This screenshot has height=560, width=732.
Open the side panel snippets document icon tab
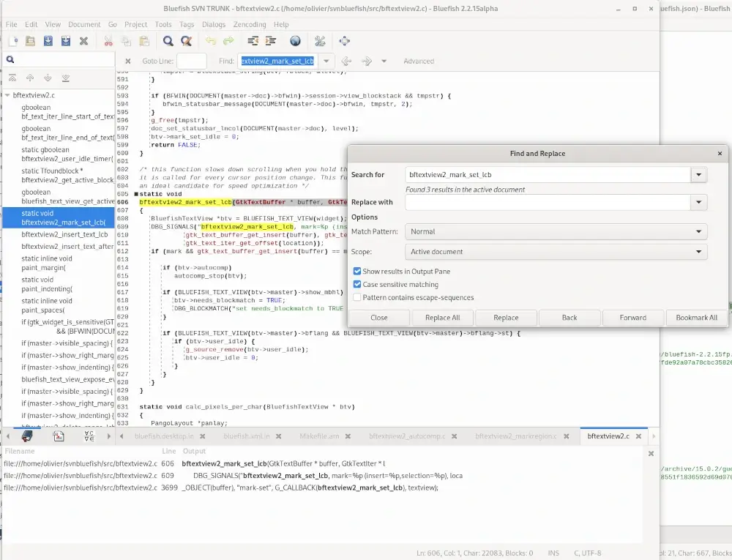pyautogui.click(x=59, y=436)
